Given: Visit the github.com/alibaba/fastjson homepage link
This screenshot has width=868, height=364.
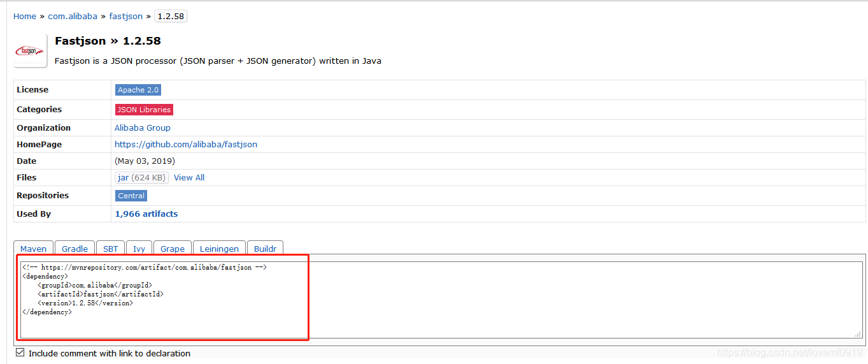Looking at the screenshot, I should [186, 144].
